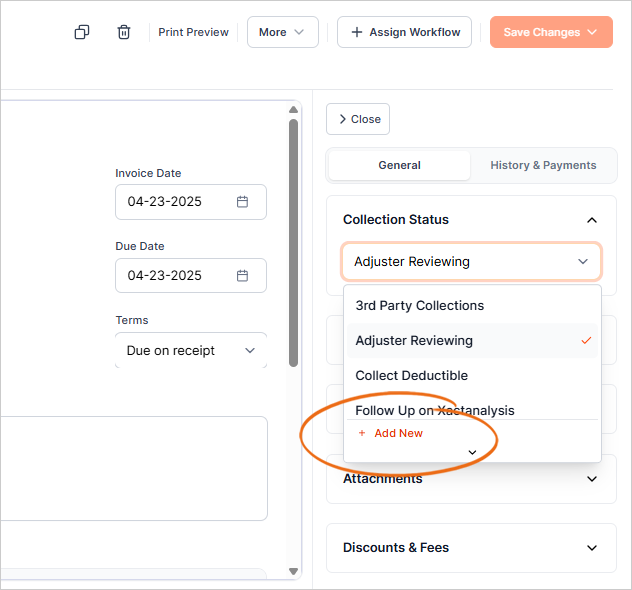The width and height of the screenshot is (632, 590).
Task: Open the Collection Status combo box
Action: (x=471, y=262)
